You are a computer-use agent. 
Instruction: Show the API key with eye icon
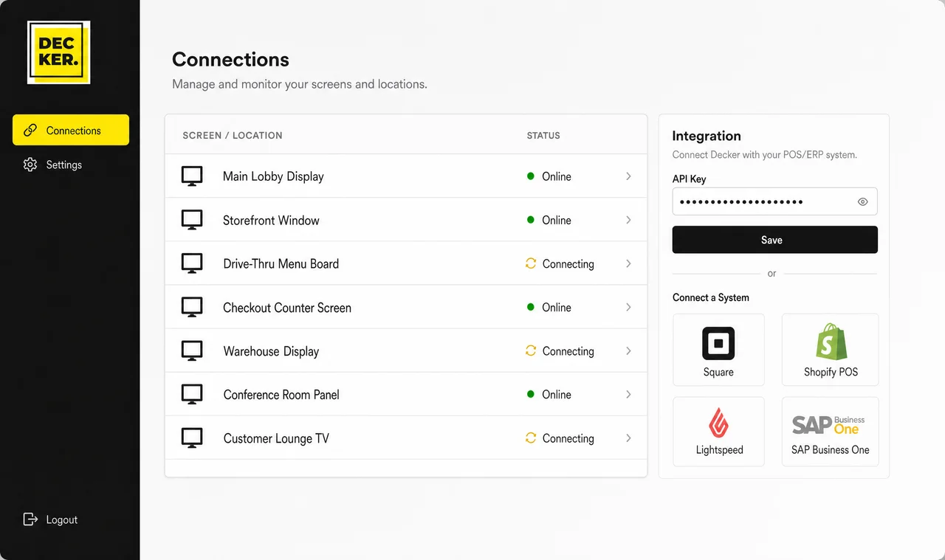click(862, 201)
